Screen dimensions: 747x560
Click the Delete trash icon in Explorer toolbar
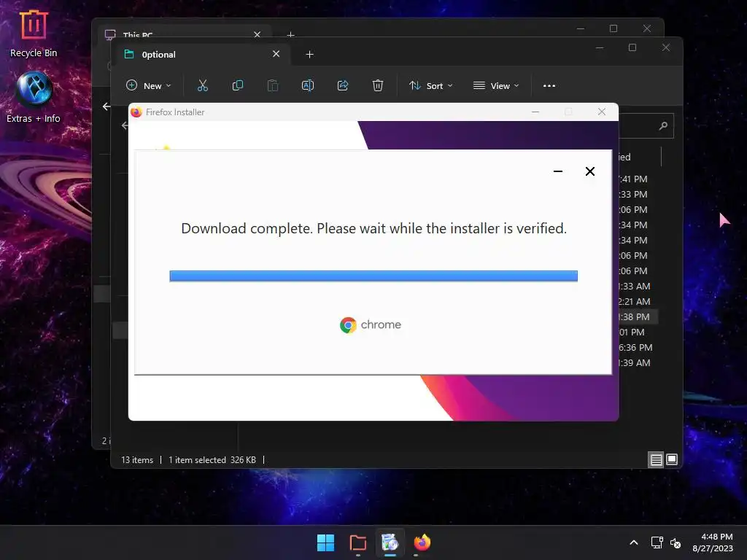(x=378, y=86)
